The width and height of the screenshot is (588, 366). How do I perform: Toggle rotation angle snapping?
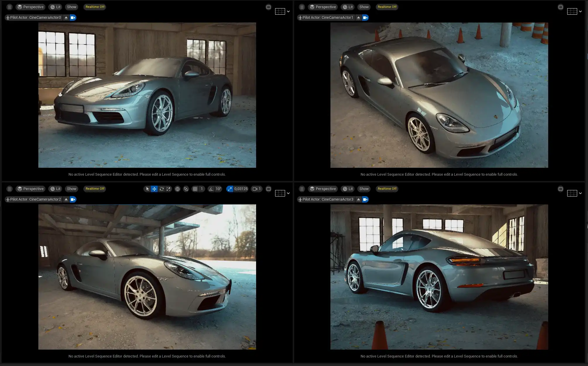[x=211, y=189]
